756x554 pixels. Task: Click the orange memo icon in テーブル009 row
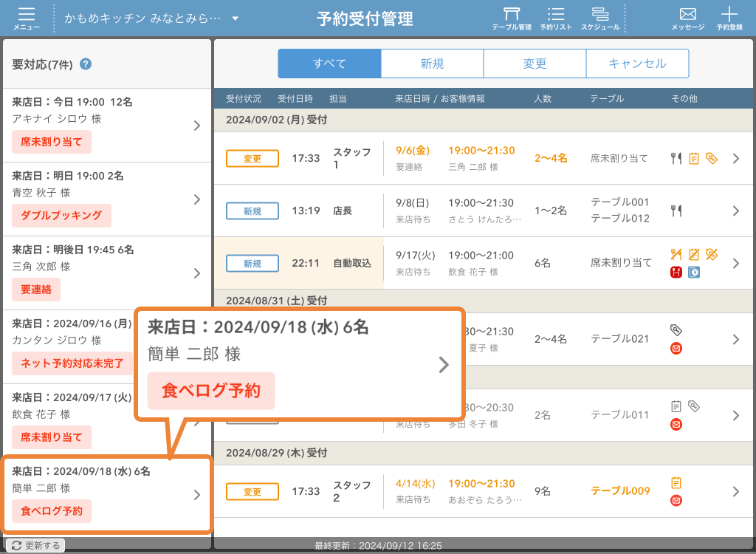click(676, 482)
